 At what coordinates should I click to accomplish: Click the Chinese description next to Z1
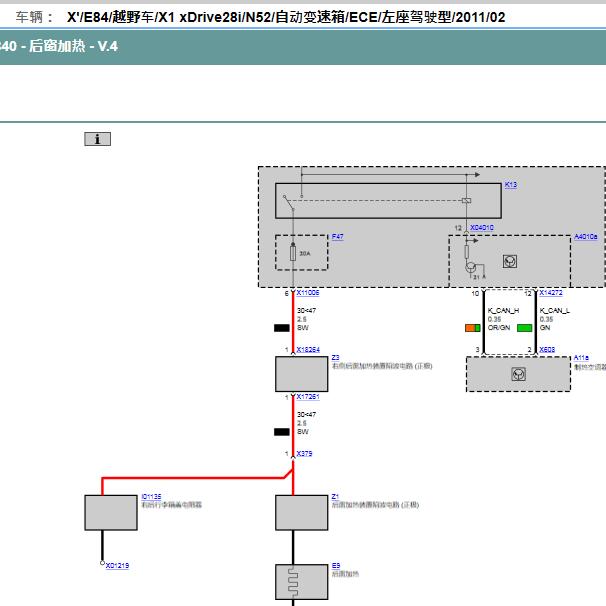point(375,505)
